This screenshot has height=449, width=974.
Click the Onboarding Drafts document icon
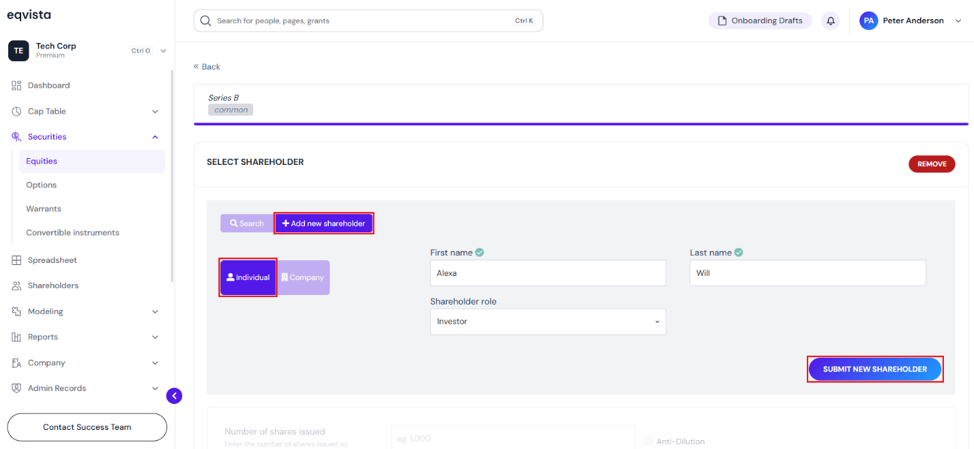(722, 20)
